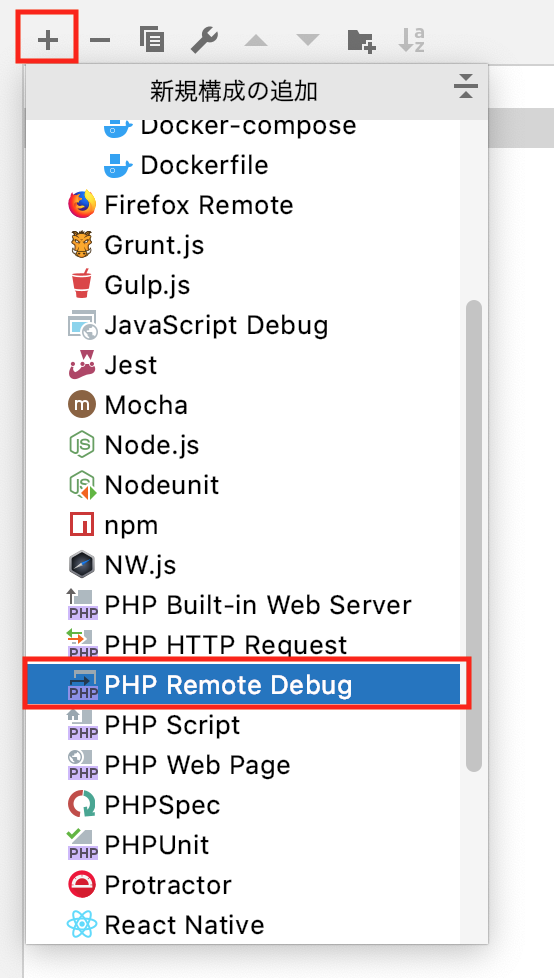
Task: Click the PHPUnit checkmark icon
Action: tap(82, 845)
